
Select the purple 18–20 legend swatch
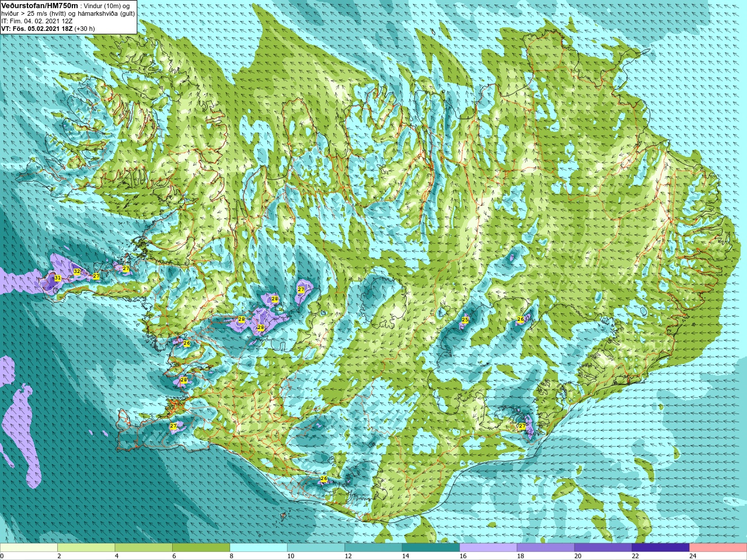coord(546,548)
